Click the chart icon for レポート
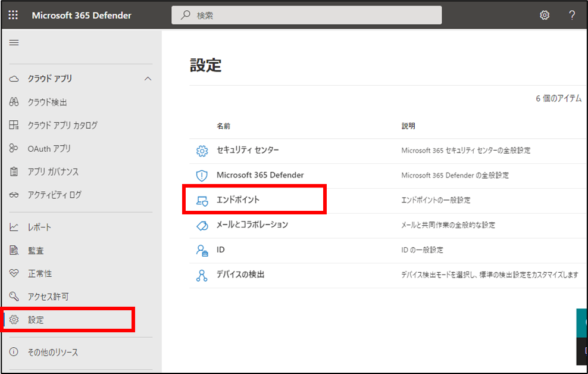Viewport: 588px width, 374px height. pos(14,227)
